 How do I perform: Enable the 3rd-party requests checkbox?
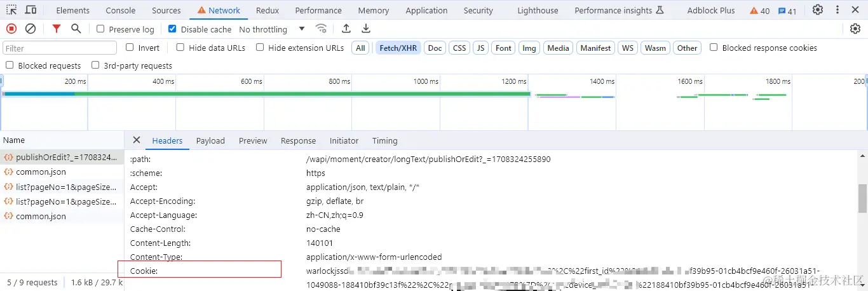tap(95, 65)
